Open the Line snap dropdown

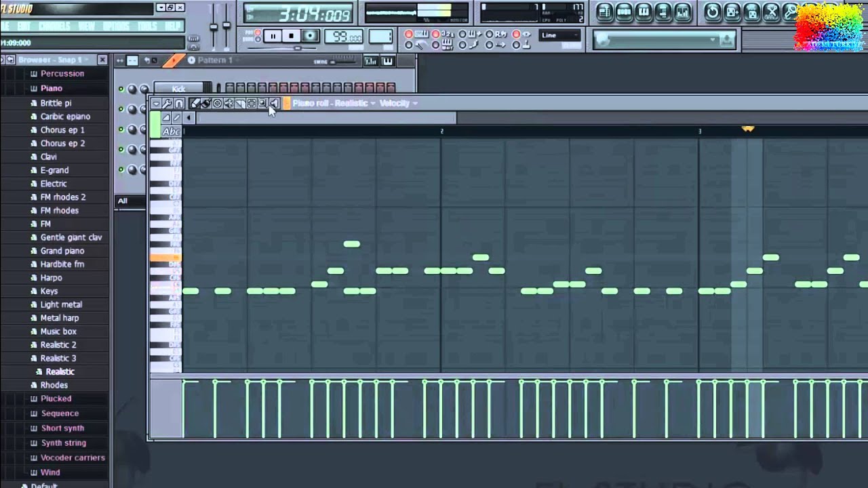560,35
